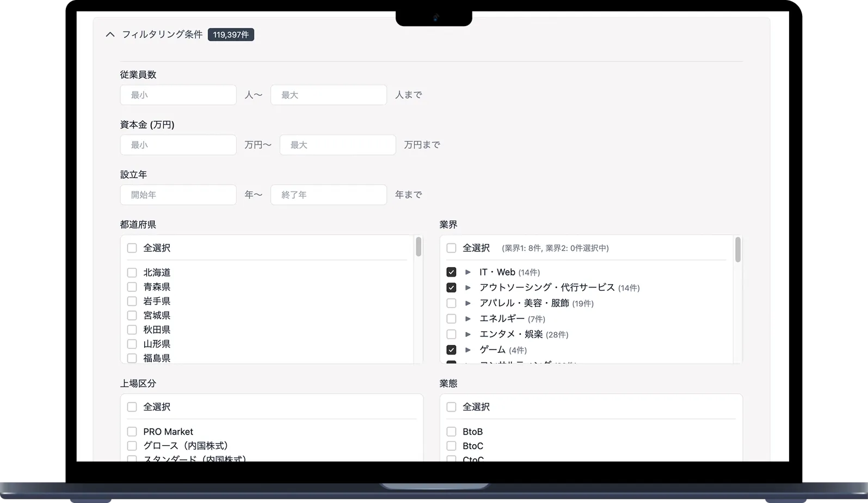Click the 設立年 終了年 input field
868x503 pixels.
click(329, 195)
